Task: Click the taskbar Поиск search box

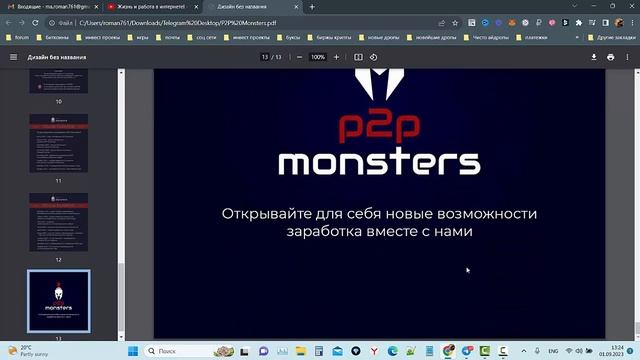Action: tap(190, 351)
